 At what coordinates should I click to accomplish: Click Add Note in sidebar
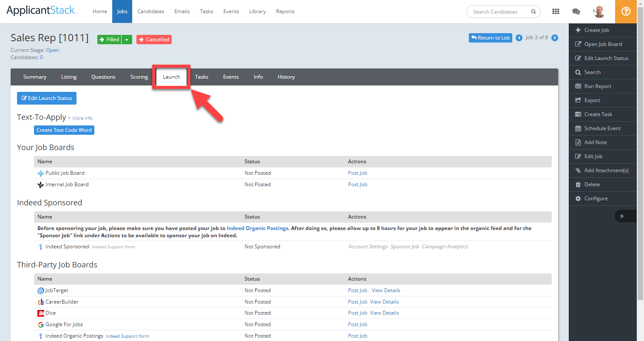(603, 142)
